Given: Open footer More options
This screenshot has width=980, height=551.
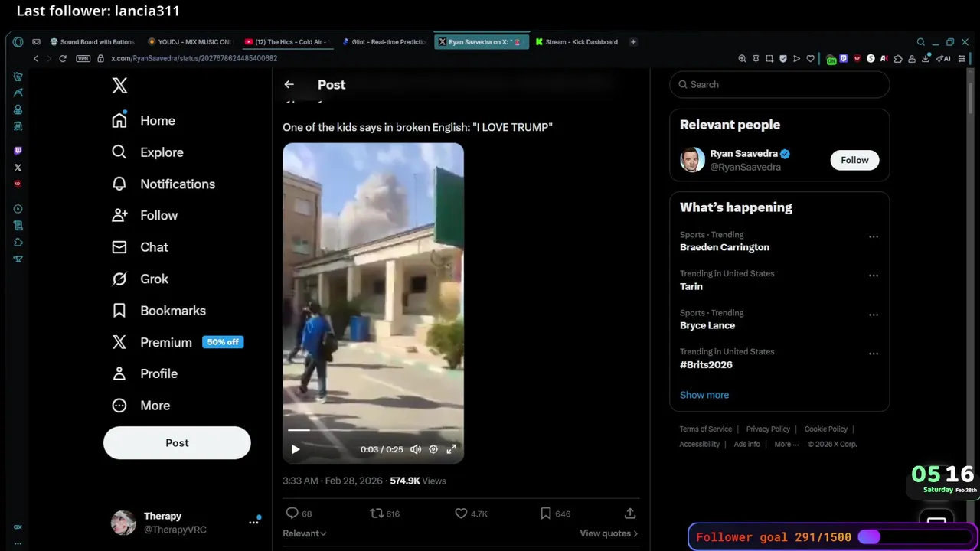Looking at the screenshot, I should pyautogui.click(x=786, y=444).
